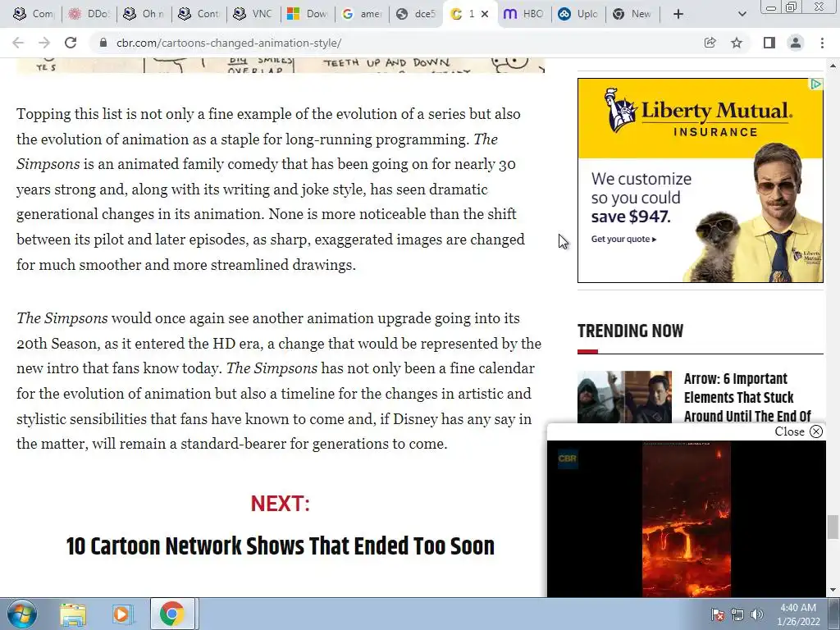Open 'Arrow: 6 Important Elements' article link

(747, 397)
